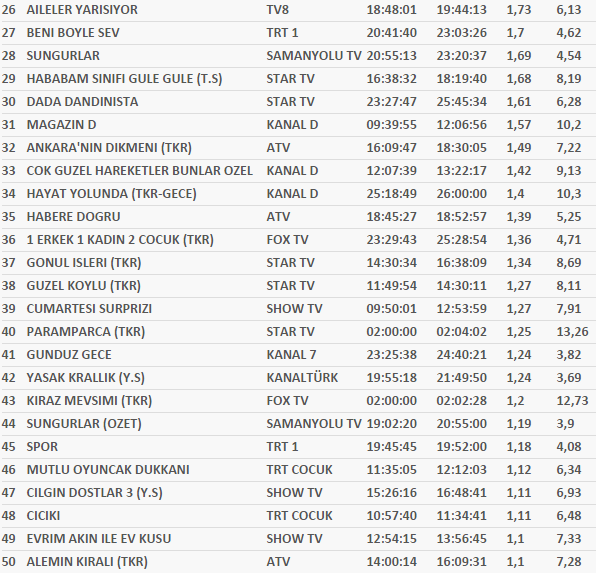Click GUZEL KOYLU (TKR) program name

(83, 286)
